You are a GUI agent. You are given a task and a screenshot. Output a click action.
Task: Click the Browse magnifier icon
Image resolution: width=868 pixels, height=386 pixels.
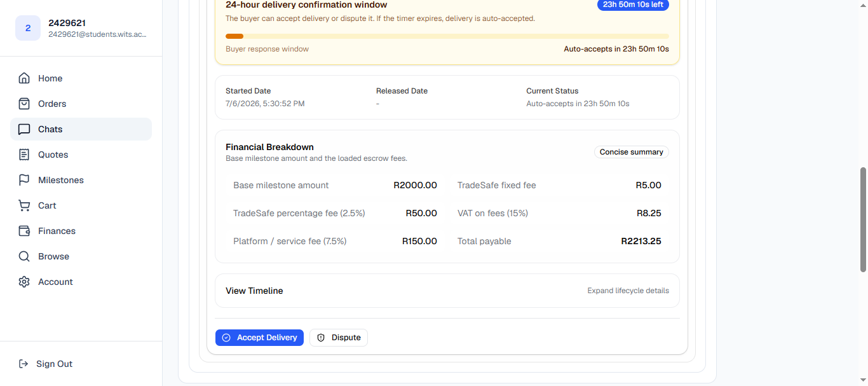pyautogui.click(x=24, y=256)
